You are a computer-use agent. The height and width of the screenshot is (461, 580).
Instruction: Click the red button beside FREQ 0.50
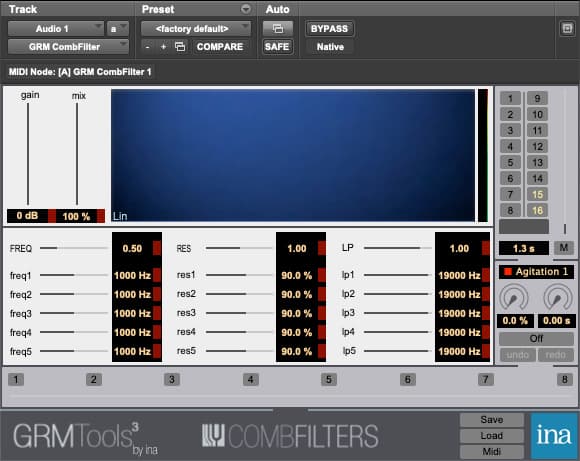tap(157, 248)
